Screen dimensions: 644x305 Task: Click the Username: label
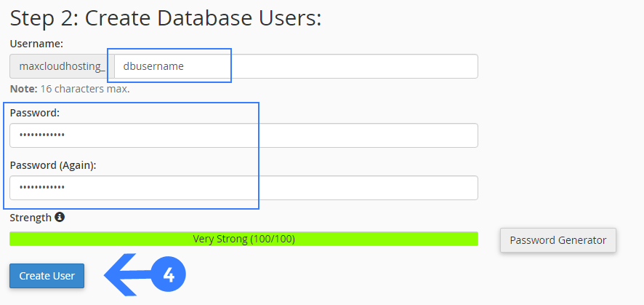[x=36, y=44]
